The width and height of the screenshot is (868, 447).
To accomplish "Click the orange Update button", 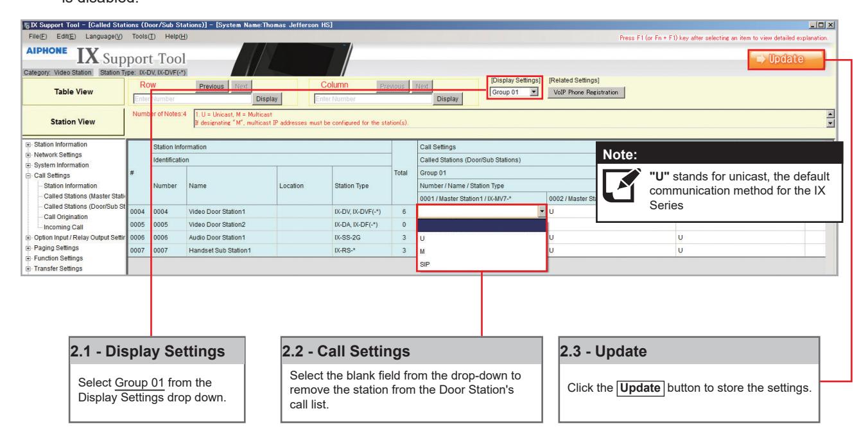I will (x=786, y=59).
